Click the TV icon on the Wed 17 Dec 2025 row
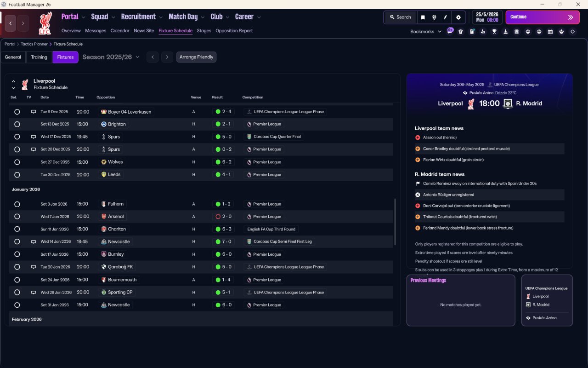 point(34,137)
